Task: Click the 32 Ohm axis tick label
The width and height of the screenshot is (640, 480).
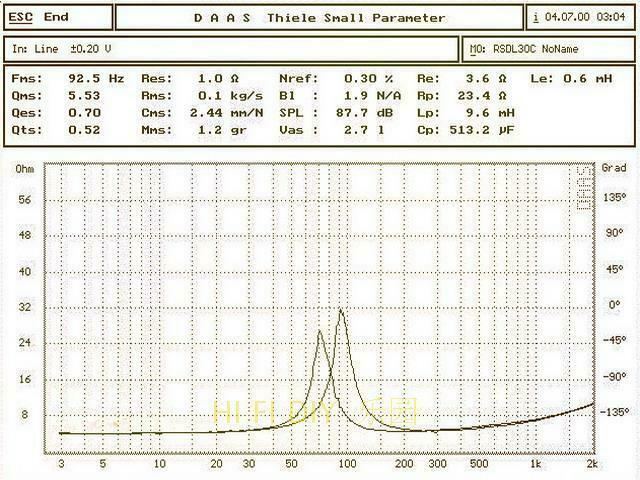Action: (x=25, y=307)
